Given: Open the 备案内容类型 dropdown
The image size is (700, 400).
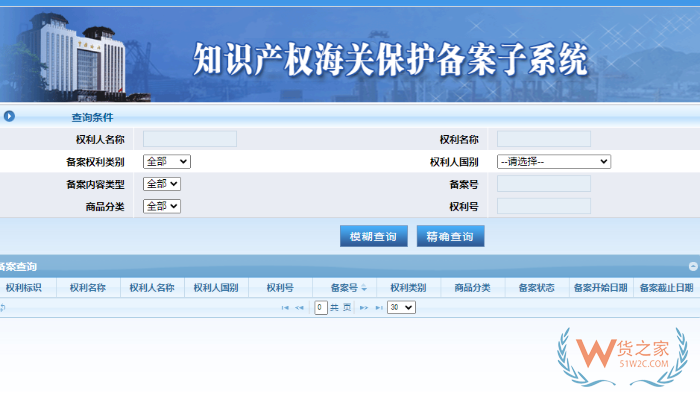Looking at the screenshot, I should (162, 184).
